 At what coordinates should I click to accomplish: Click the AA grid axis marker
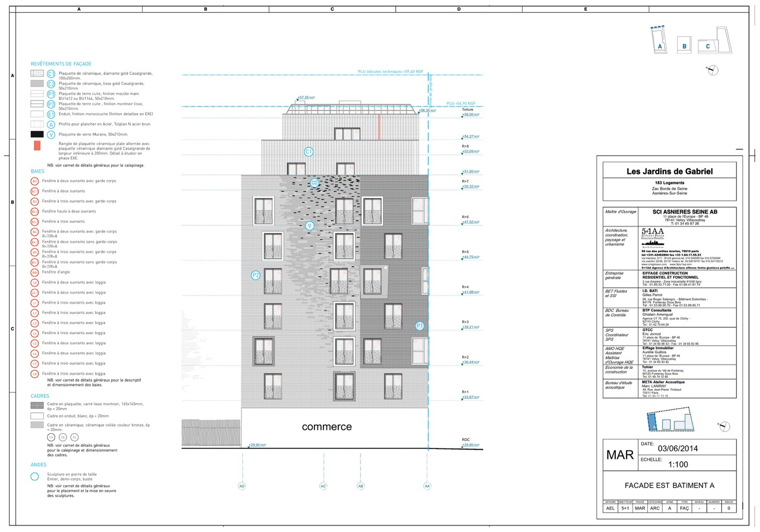pyautogui.click(x=427, y=486)
